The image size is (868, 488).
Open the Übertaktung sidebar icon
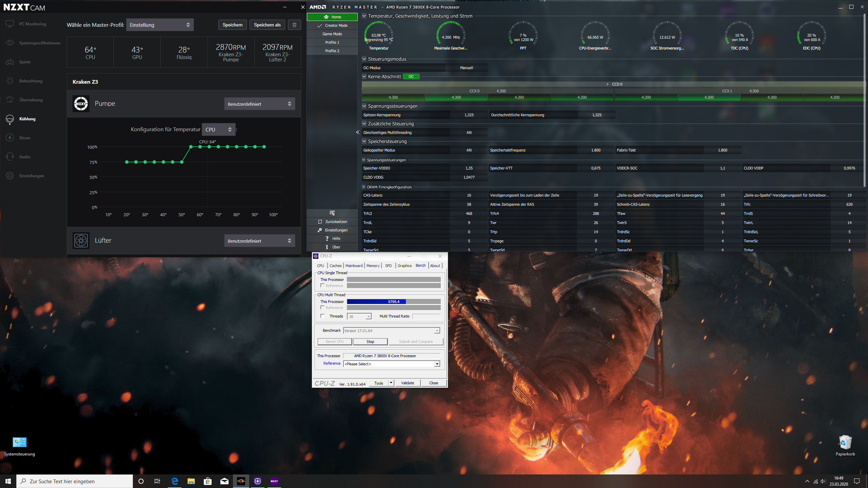click(x=10, y=100)
